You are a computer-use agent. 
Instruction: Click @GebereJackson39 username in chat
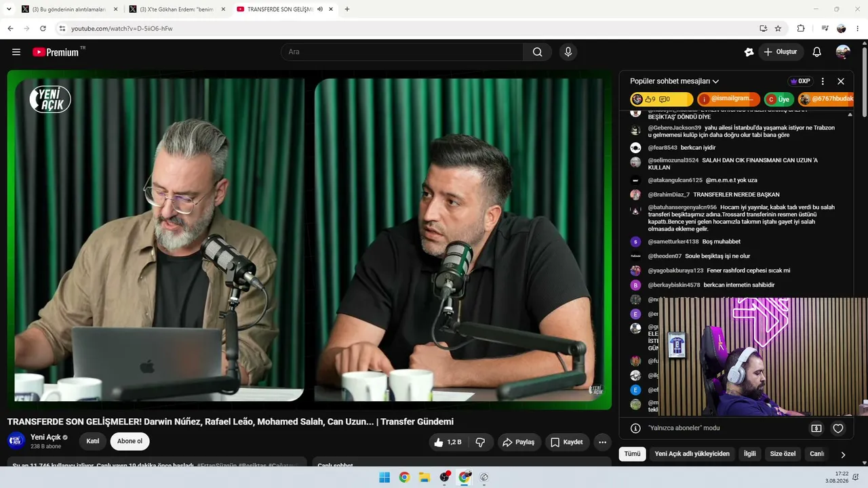675,127
